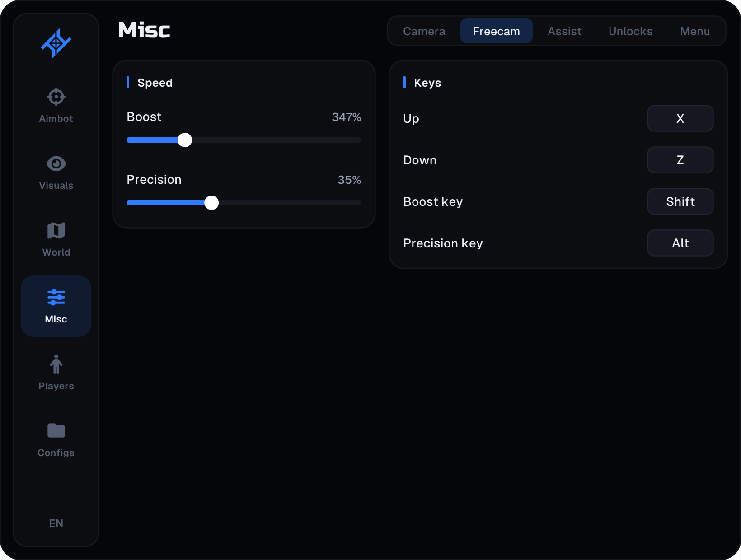Select the Freecam tab
The height and width of the screenshot is (560, 741).
496,31
